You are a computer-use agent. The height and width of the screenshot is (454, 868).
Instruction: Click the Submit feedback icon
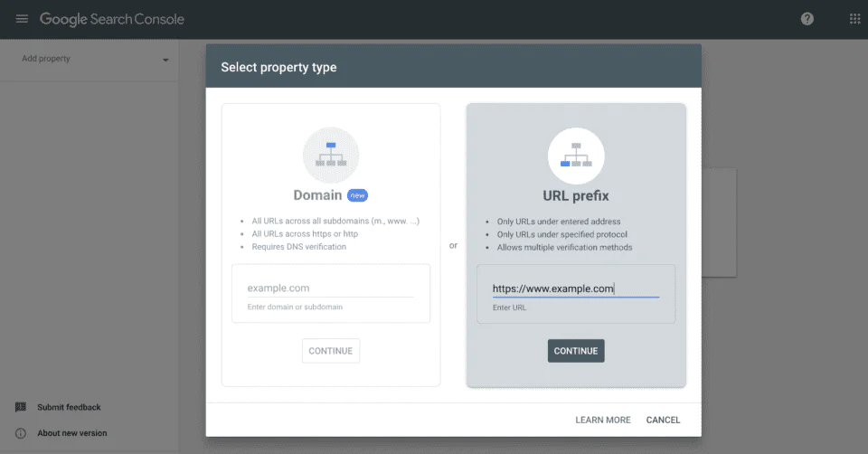pyautogui.click(x=21, y=407)
